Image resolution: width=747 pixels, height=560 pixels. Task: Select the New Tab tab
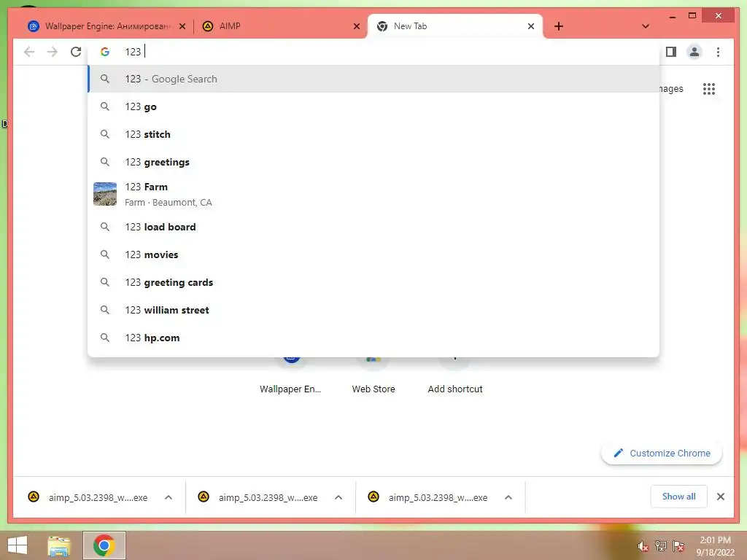pyautogui.click(x=455, y=26)
